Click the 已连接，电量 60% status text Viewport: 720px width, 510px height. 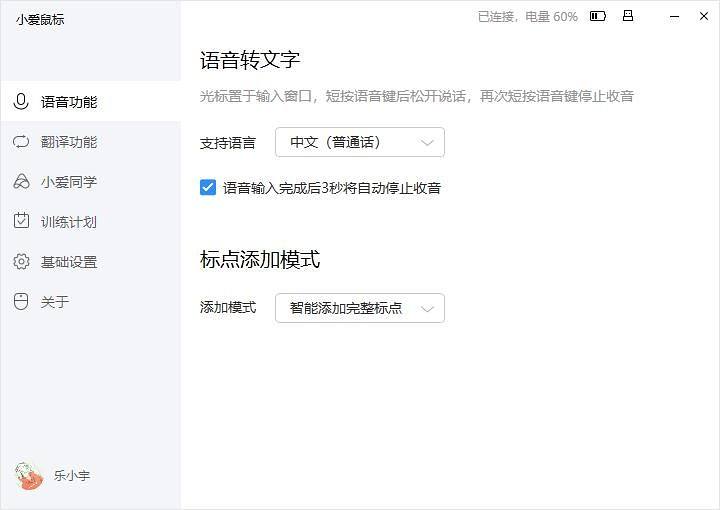(x=528, y=17)
